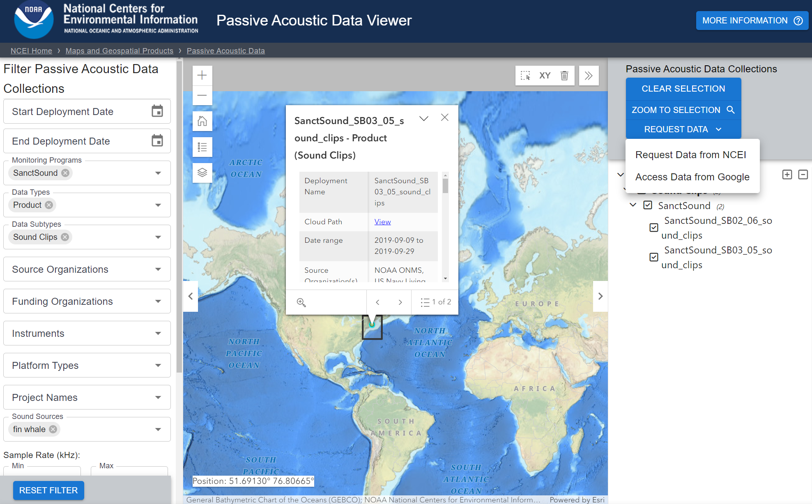Open the Cloud Path View link

pyautogui.click(x=382, y=222)
